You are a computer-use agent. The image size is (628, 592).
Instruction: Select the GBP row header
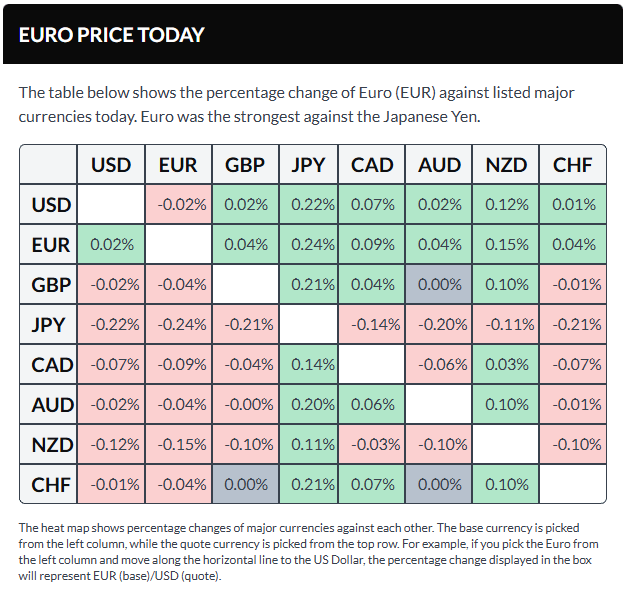click(51, 285)
